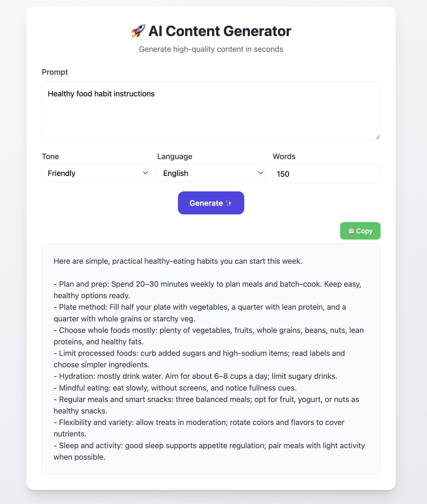Click the generated healthy-eating output panel
Image resolution: width=427 pixels, height=504 pixels.
[x=211, y=358]
